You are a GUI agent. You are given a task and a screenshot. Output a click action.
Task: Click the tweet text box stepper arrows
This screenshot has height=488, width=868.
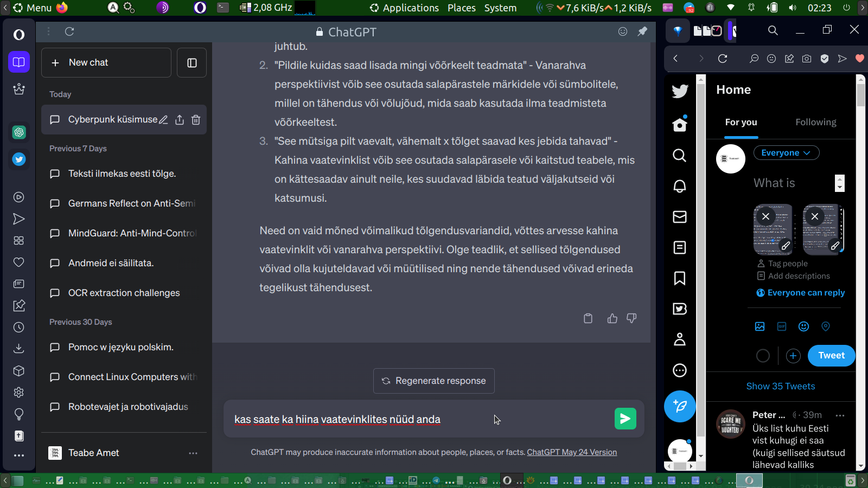point(840,183)
